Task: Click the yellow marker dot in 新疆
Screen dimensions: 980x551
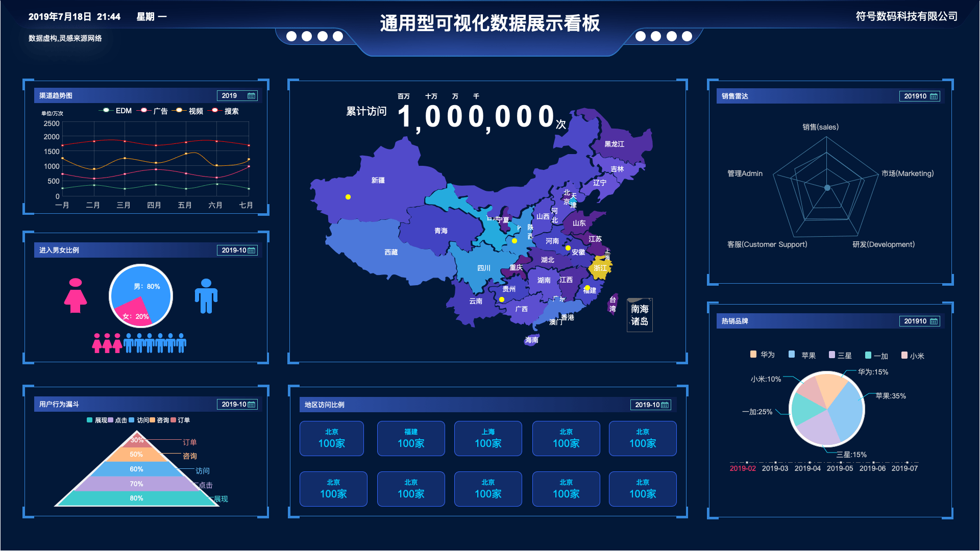Action: click(348, 197)
